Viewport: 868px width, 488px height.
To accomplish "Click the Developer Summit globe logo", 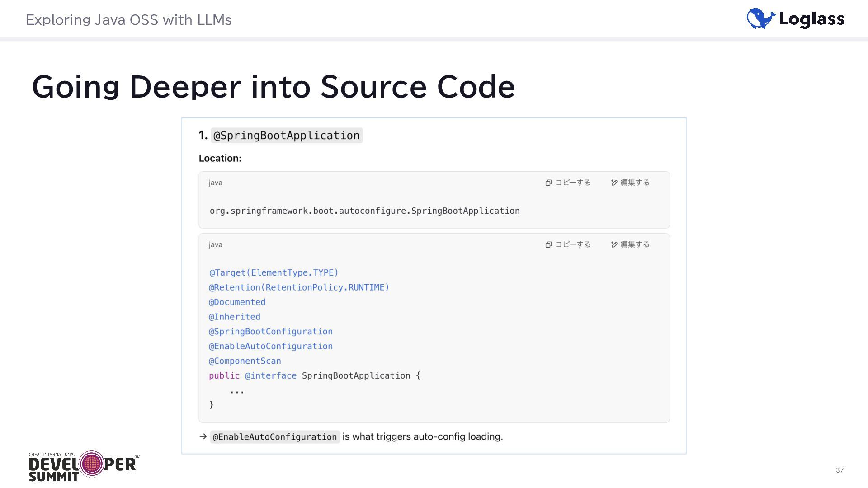I will point(92,464).
